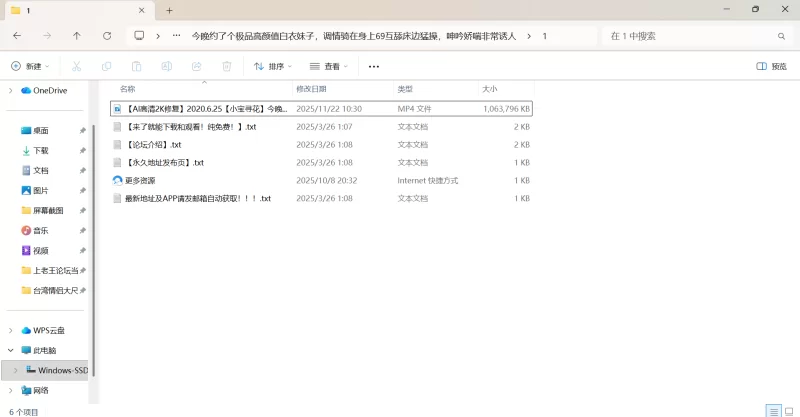Screen dimensions: 800x417
Task: Expand the OneDrive tree node
Action: click(11, 90)
